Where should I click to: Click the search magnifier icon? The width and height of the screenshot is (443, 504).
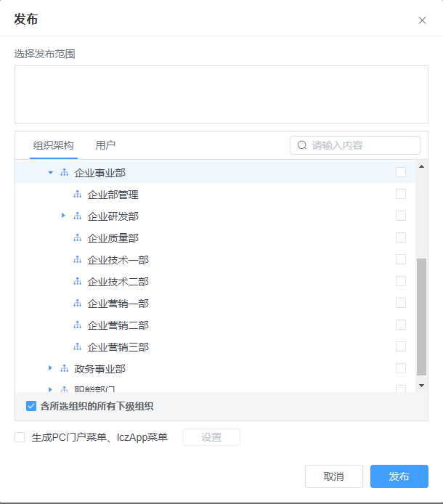point(302,145)
